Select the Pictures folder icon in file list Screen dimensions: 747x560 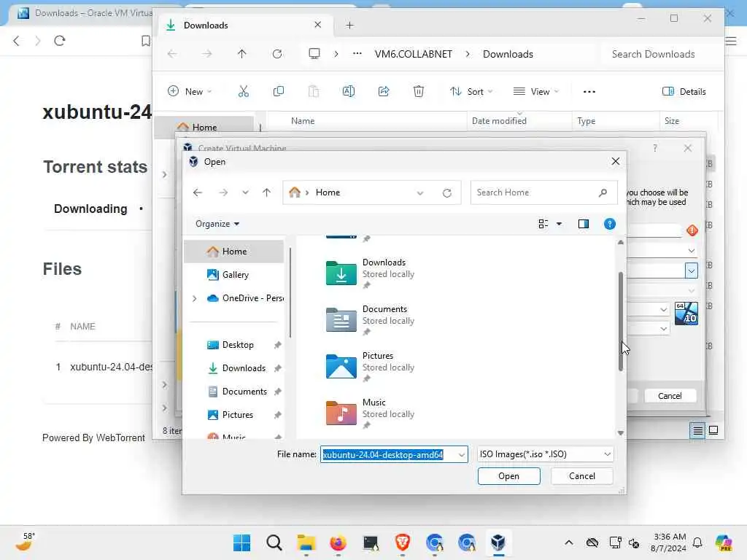coord(341,366)
